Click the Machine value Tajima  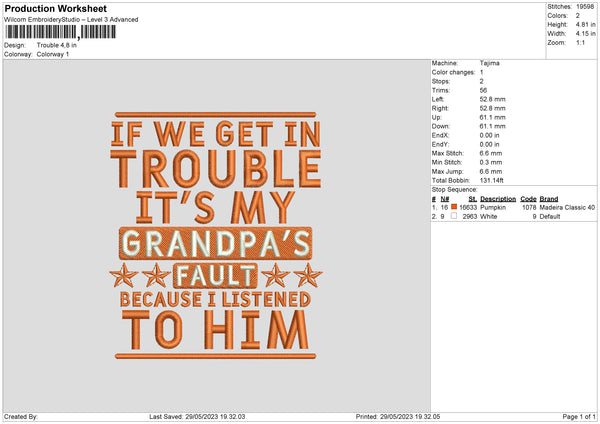click(x=490, y=63)
